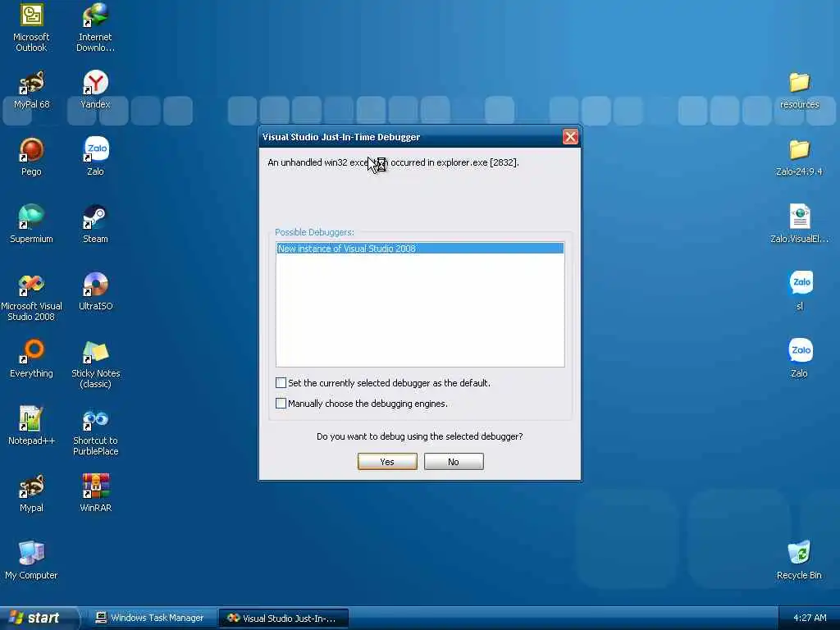This screenshot has height=630, width=840.
Task: Close the Just-In-Time Debugger dialog
Action: pyautogui.click(x=570, y=137)
